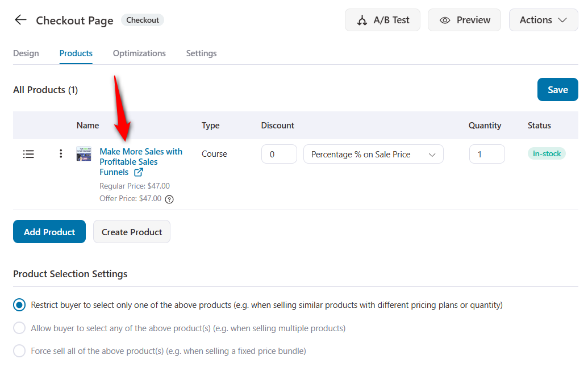Click the drag handle icon in product row

coord(28,154)
